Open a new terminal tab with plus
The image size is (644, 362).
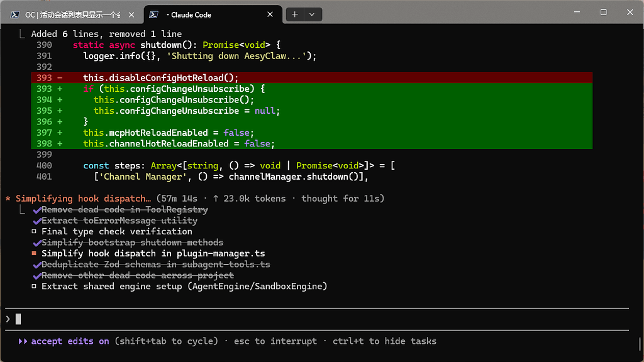pyautogui.click(x=295, y=14)
